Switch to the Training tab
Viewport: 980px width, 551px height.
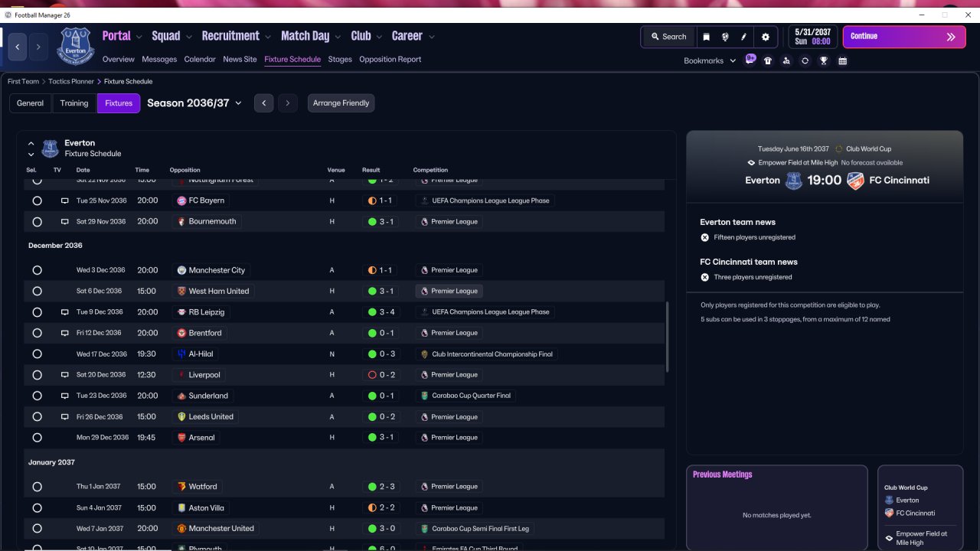click(x=74, y=103)
